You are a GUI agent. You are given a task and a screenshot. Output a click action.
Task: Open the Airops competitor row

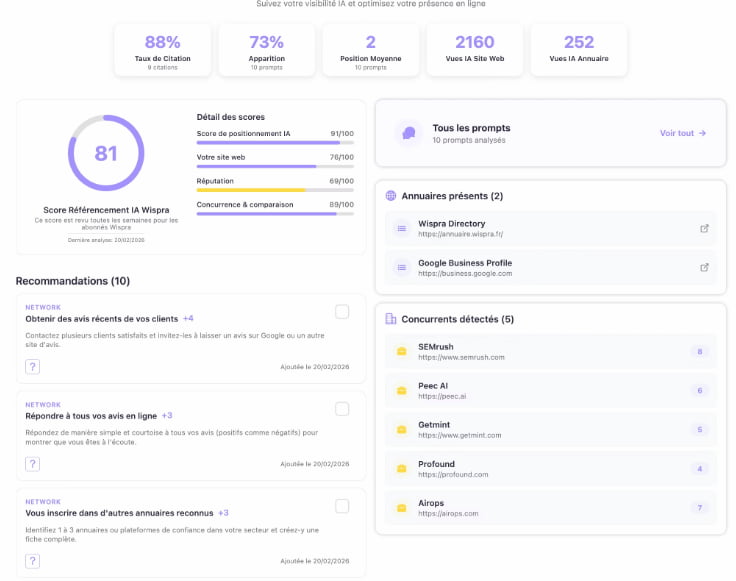point(551,508)
